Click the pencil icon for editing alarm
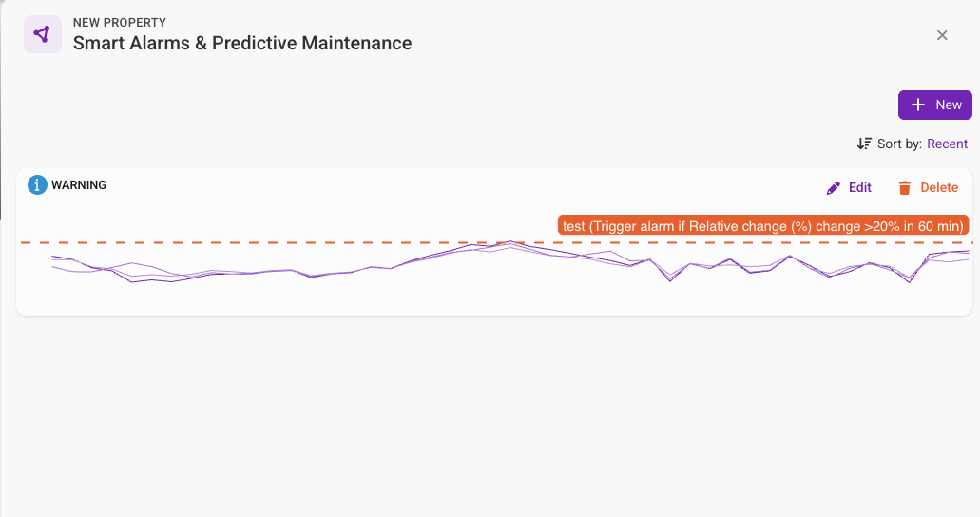 coord(834,188)
